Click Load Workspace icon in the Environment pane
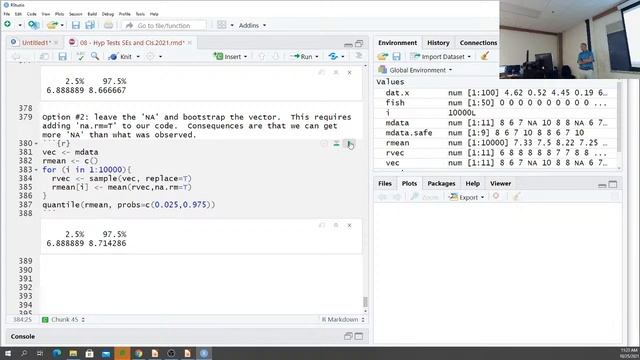 382,56
